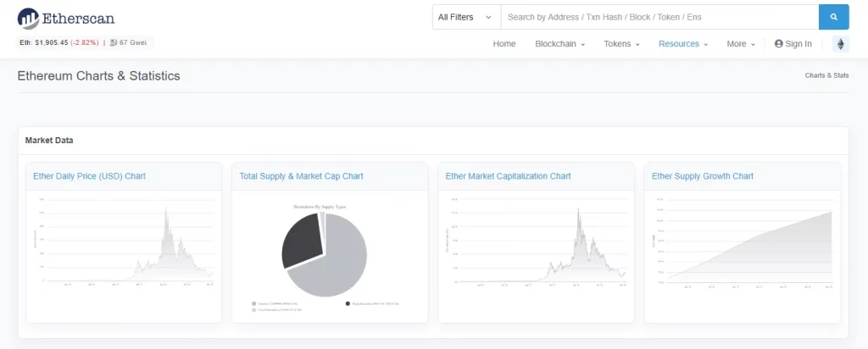Open Ether Supply Growth Chart link
The image size is (868, 349).
[x=702, y=176]
